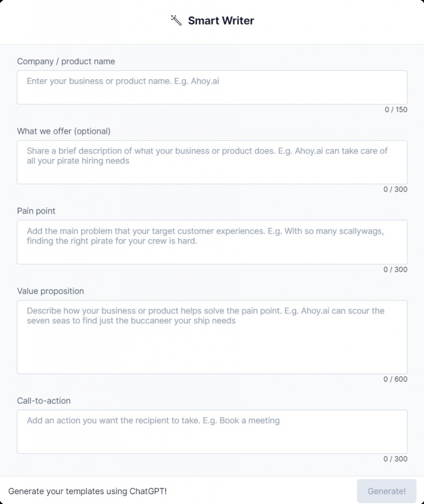Activate the Call-to-action input box

point(212,432)
